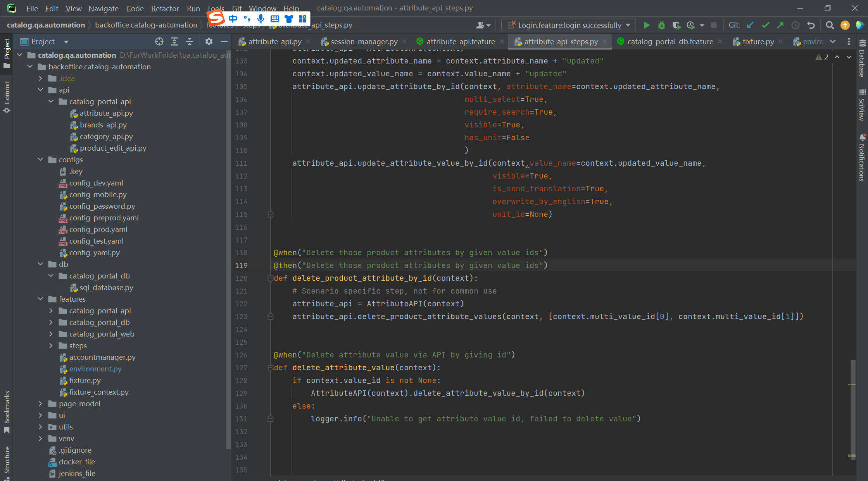The width and height of the screenshot is (868, 481).
Task: Click backoffice.catalog-automation breadcrumb
Action: tap(146, 25)
